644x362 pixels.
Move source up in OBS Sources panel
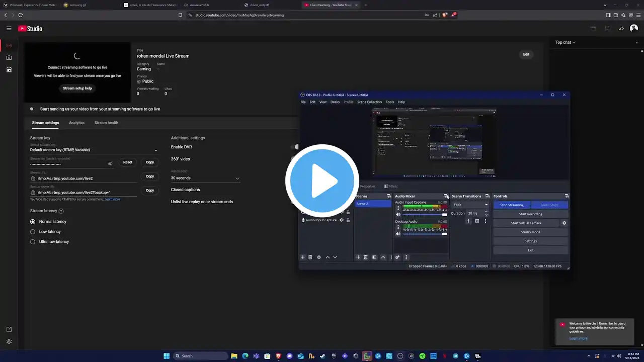point(328,257)
